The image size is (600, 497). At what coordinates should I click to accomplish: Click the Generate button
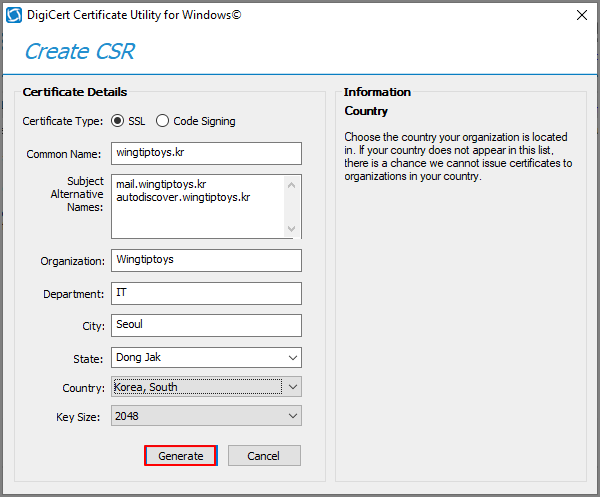pos(181,456)
